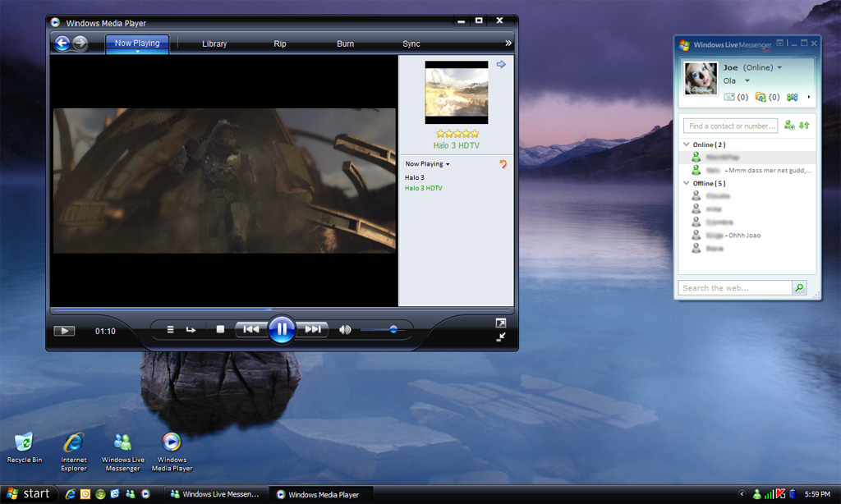Switch to the Library tab

point(214,44)
